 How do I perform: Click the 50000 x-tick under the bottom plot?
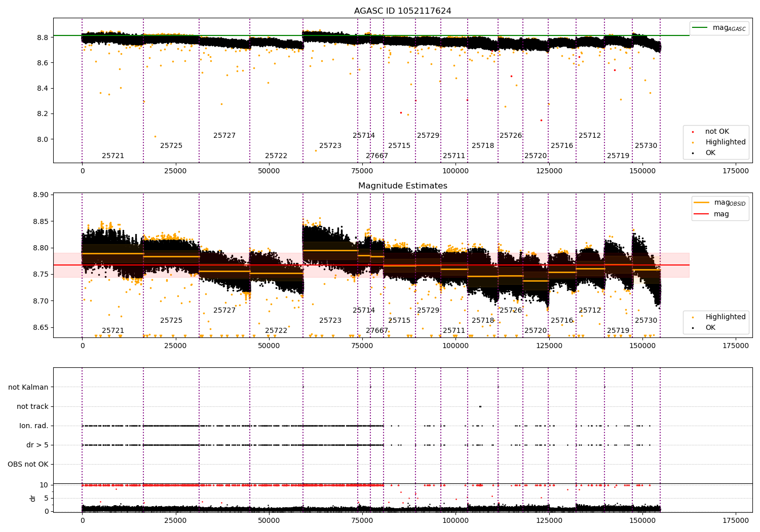coord(269,520)
